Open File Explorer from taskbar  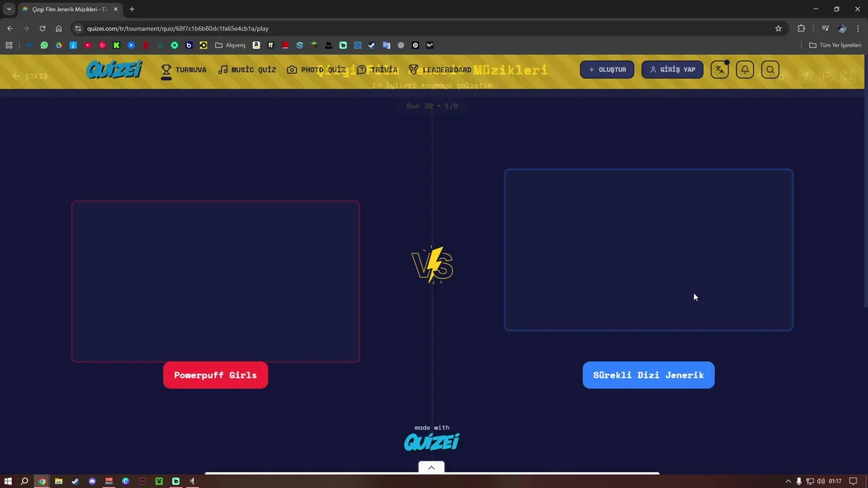pyautogui.click(x=58, y=481)
